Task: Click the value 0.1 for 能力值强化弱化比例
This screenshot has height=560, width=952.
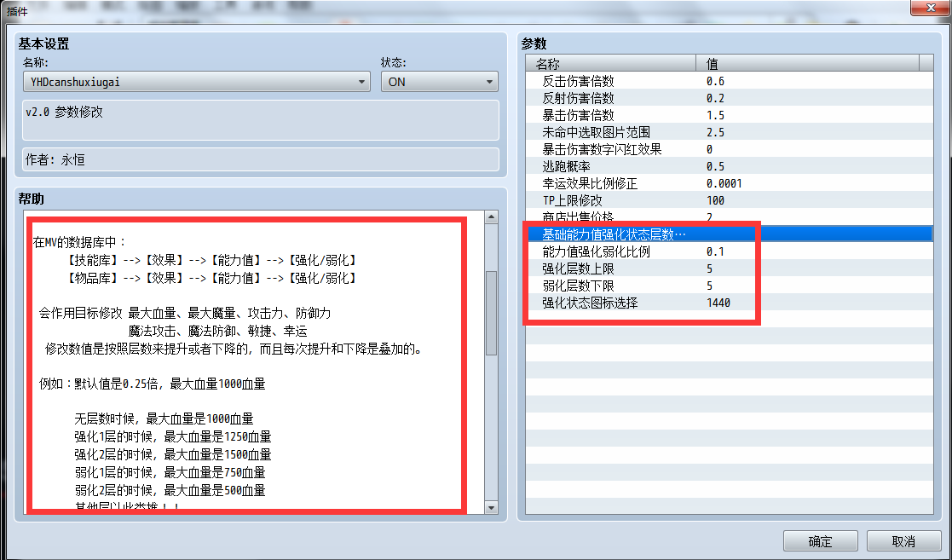Action: coord(715,251)
